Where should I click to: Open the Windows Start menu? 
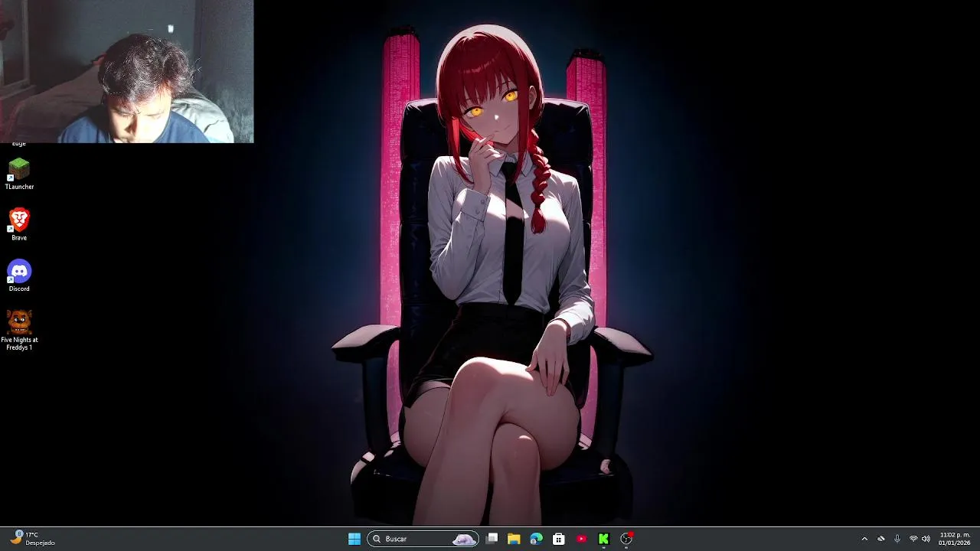point(354,539)
